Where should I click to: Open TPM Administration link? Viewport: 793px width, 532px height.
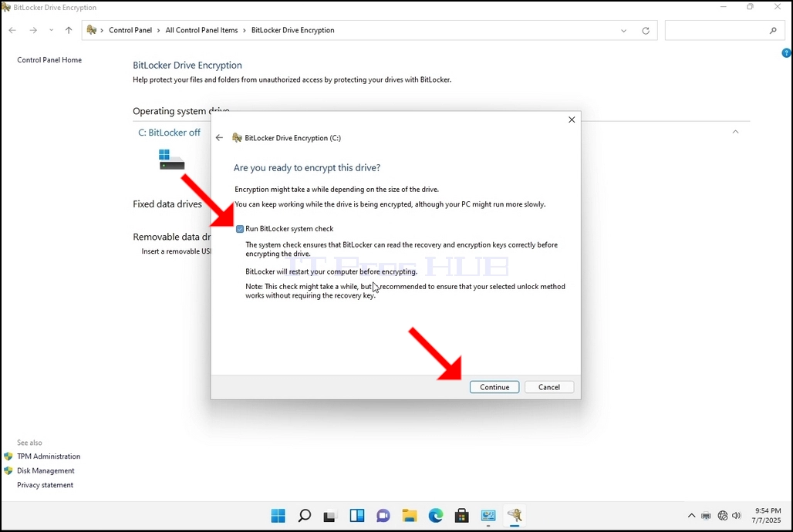click(x=49, y=456)
